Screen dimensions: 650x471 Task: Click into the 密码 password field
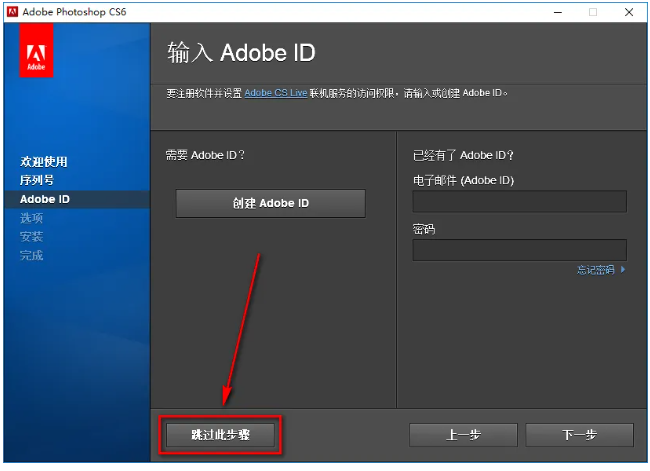[x=519, y=249]
